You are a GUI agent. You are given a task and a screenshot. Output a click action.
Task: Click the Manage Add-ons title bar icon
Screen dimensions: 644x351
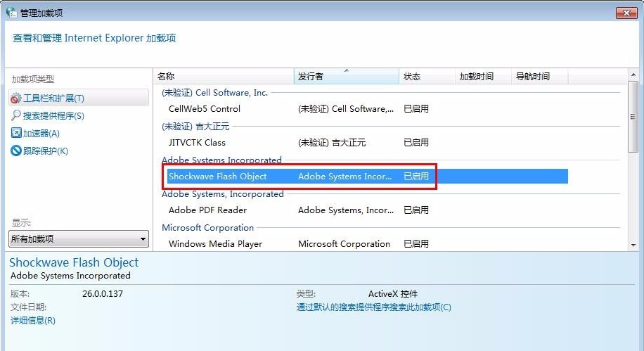tap(11, 13)
